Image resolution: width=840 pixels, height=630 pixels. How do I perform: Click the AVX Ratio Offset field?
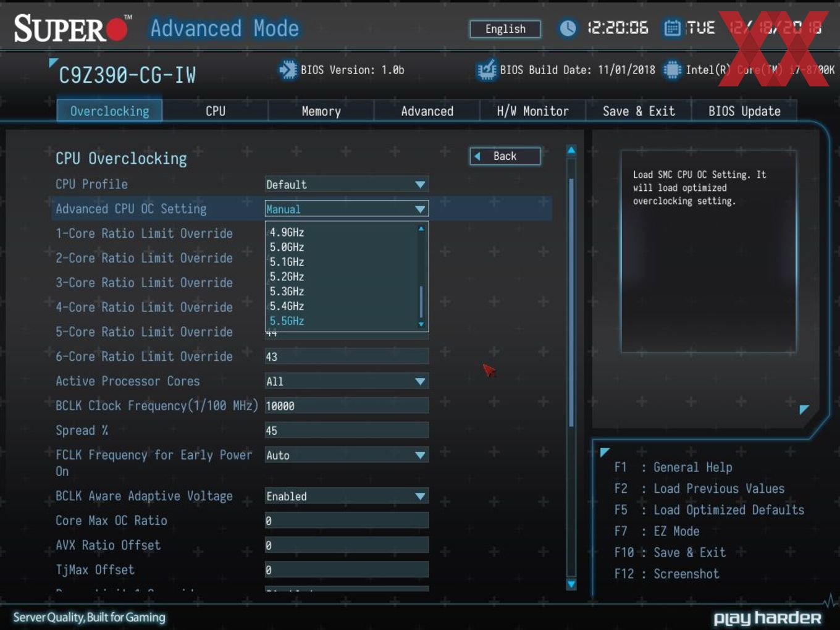point(346,545)
